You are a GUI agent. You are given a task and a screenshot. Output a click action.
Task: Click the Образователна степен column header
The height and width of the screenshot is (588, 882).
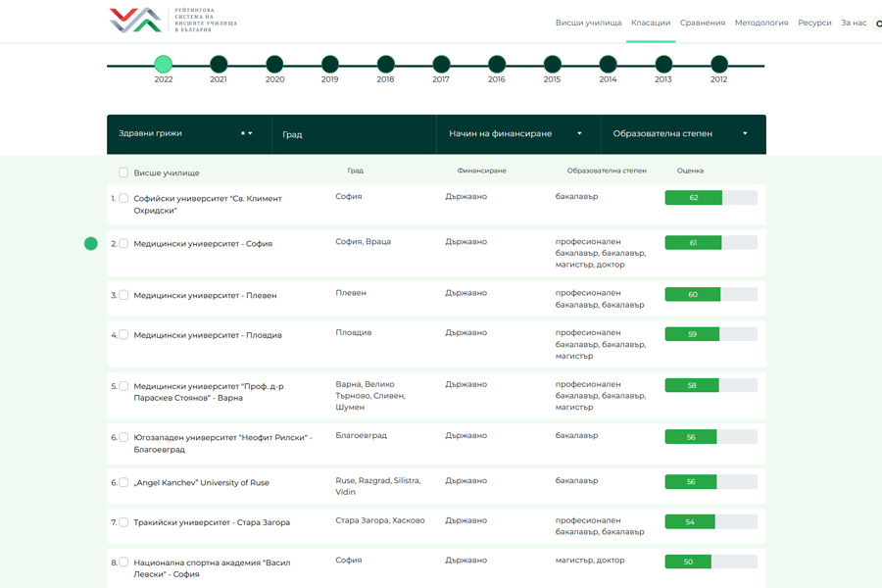click(x=607, y=171)
